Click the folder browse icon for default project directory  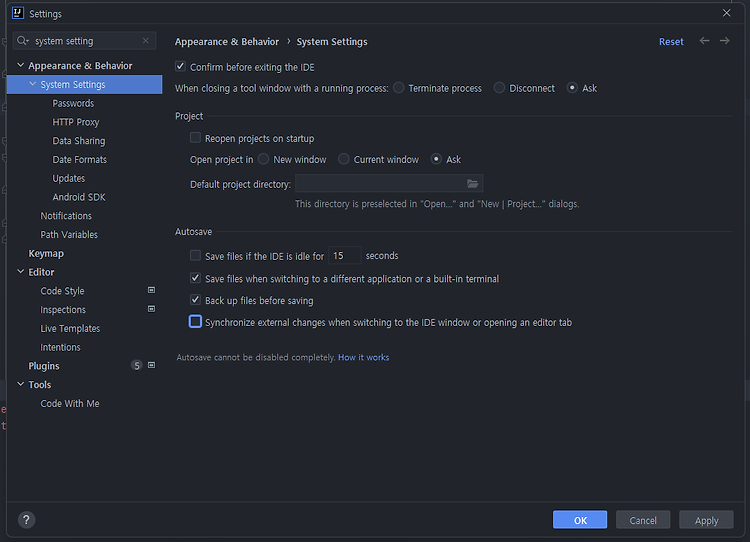click(x=473, y=184)
